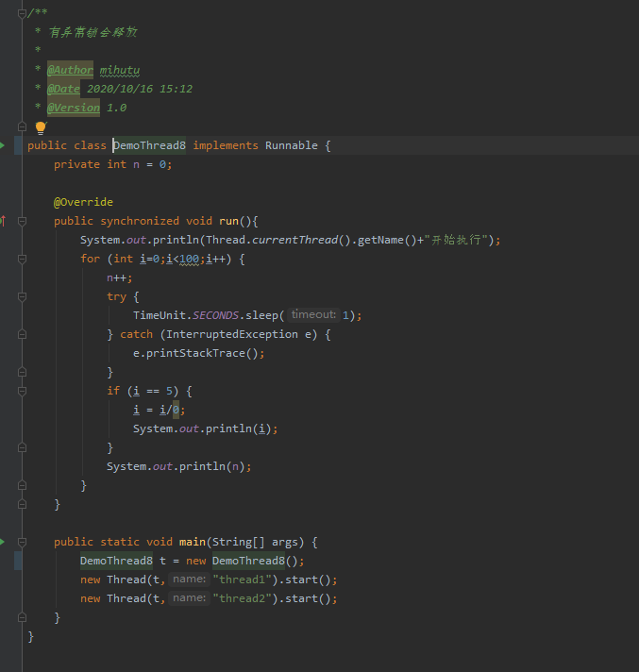Click the green run arrow beside class DemoThread8
This screenshot has width=639, height=672.
click(2, 145)
